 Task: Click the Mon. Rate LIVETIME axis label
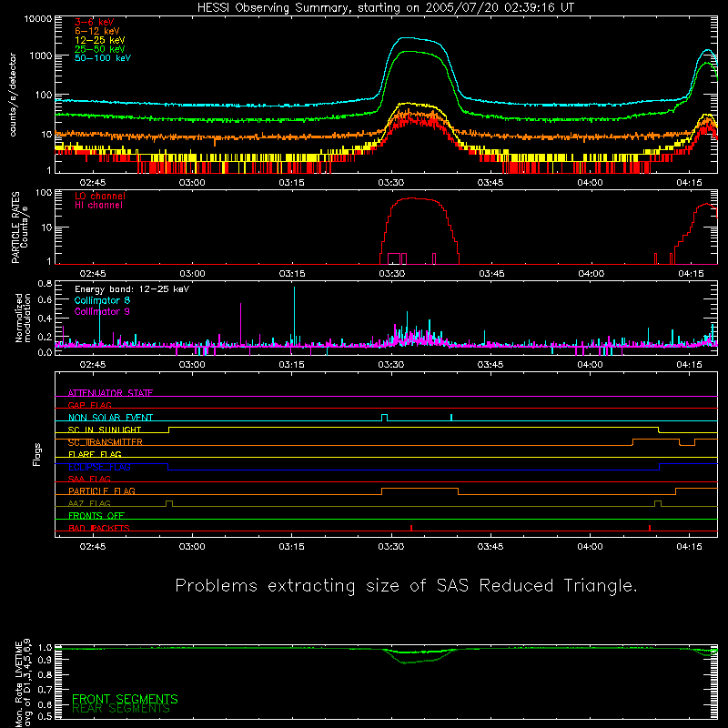coord(23,682)
